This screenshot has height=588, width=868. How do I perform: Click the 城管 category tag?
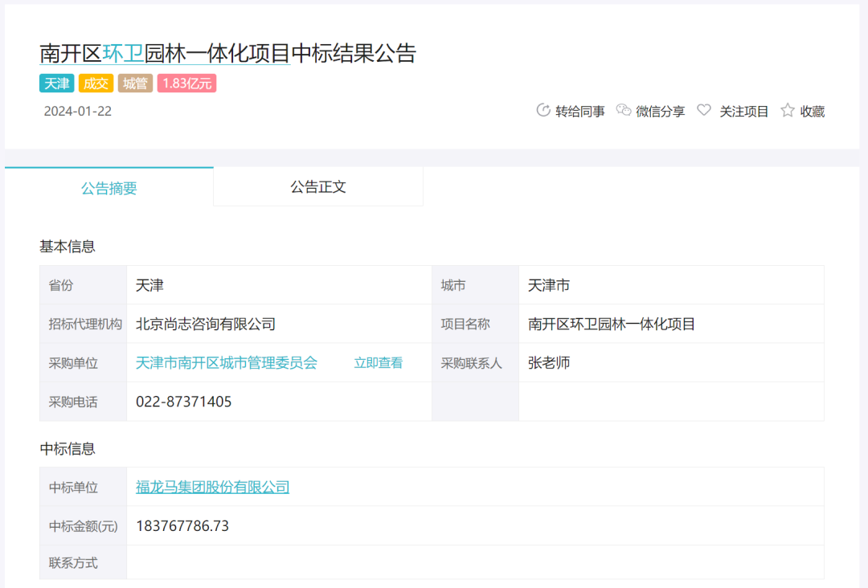[x=135, y=84]
